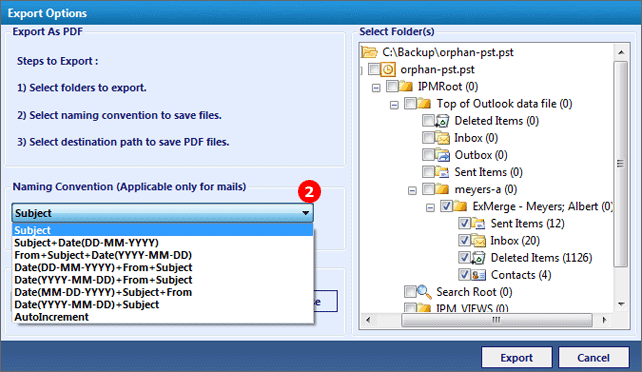Image resolution: width=642 pixels, height=372 pixels.
Task: Select the meyers-a (0) checkbox
Action: click(x=428, y=189)
